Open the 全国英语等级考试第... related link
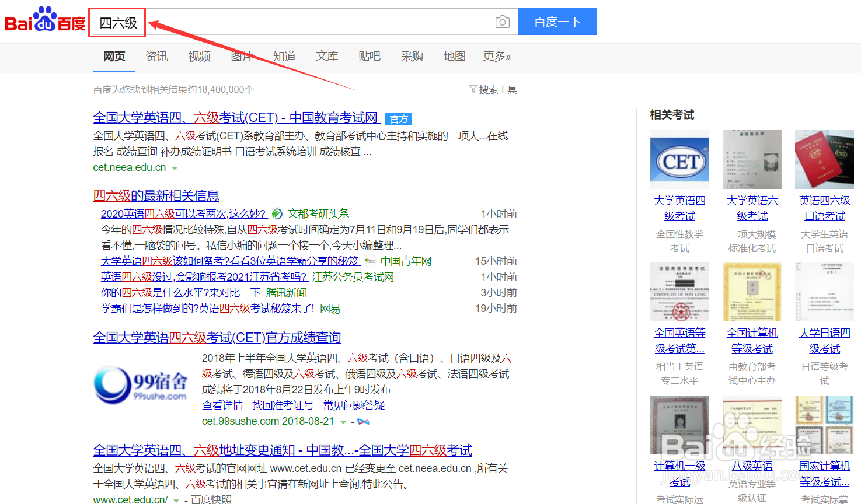This screenshot has height=504, width=861. [x=679, y=341]
